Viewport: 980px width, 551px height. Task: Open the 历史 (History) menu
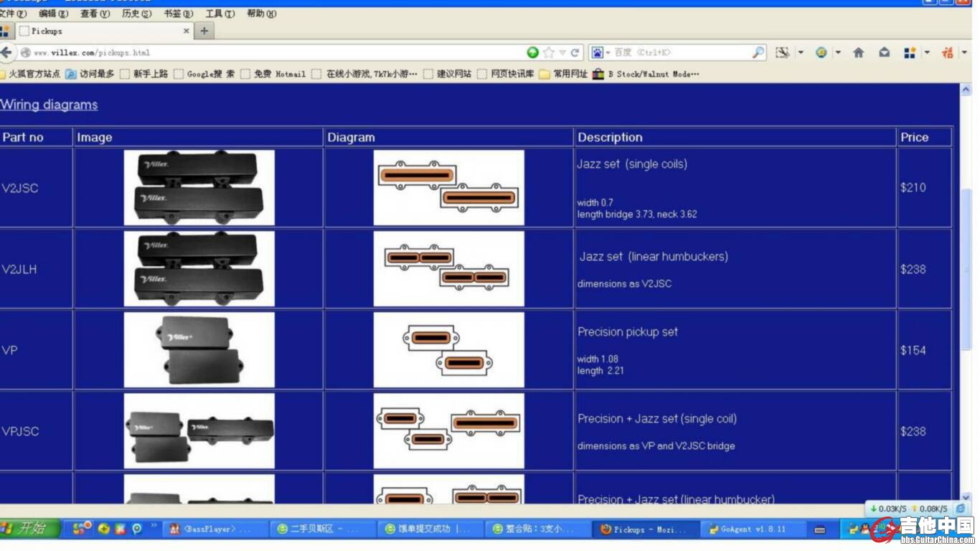[136, 14]
